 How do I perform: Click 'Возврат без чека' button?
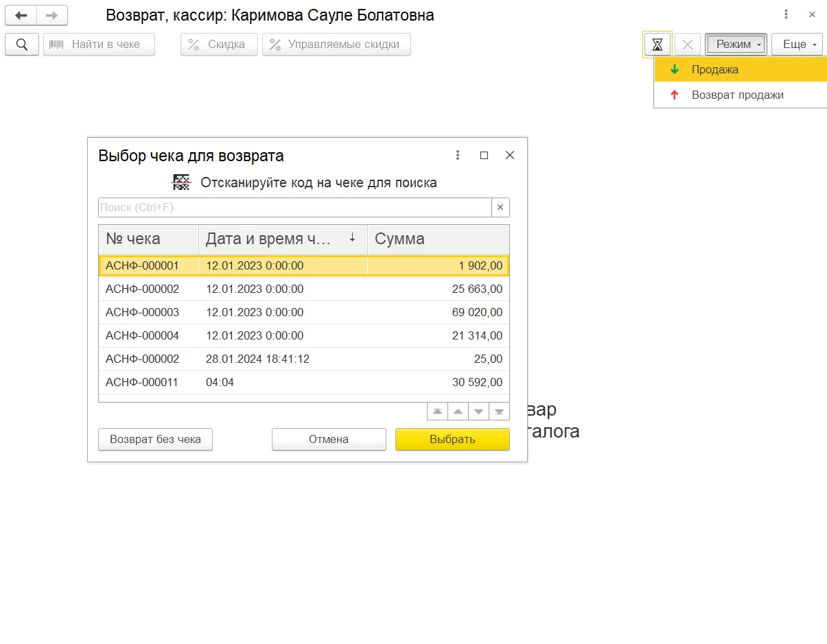pos(156,440)
